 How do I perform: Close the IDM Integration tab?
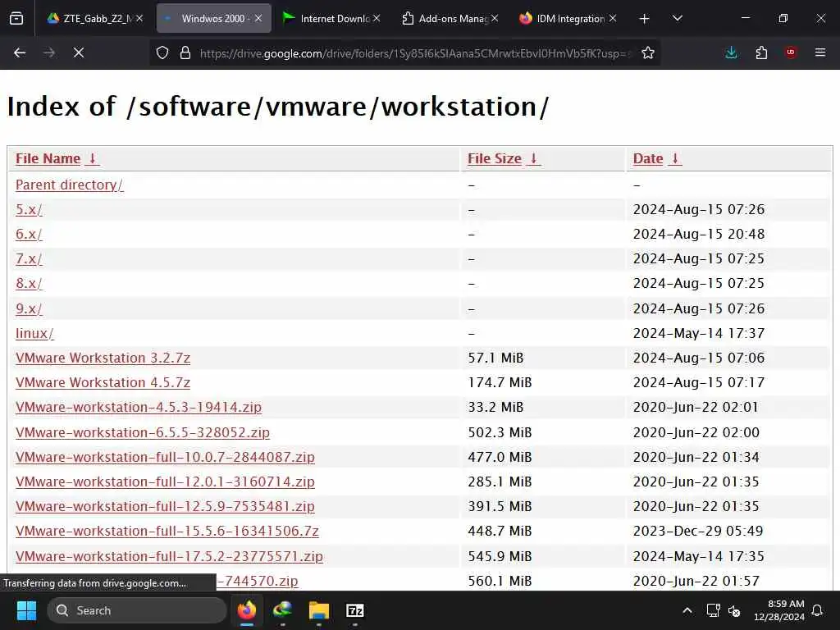coord(613,18)
